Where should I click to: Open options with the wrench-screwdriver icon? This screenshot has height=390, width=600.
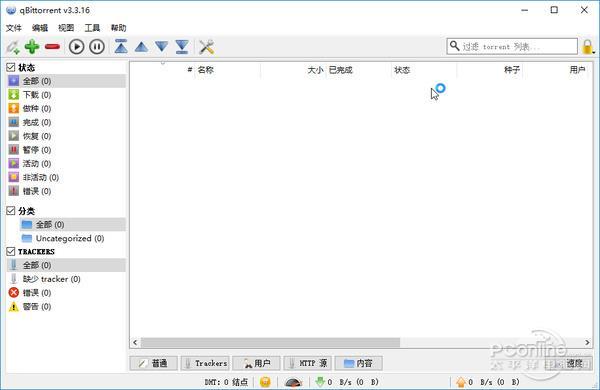[x=207, y=47]
